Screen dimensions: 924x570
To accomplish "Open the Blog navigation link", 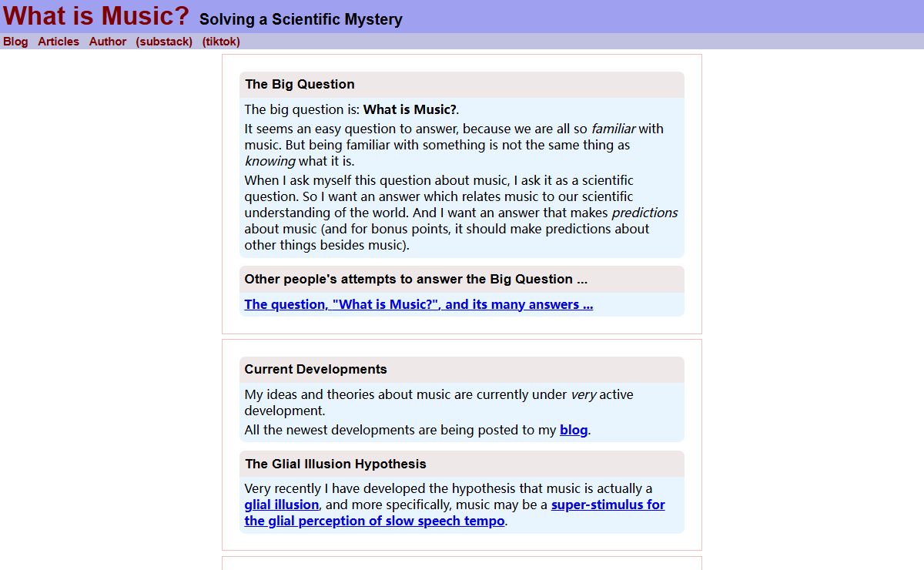I will pyautogui.click(x=15, y=42).
